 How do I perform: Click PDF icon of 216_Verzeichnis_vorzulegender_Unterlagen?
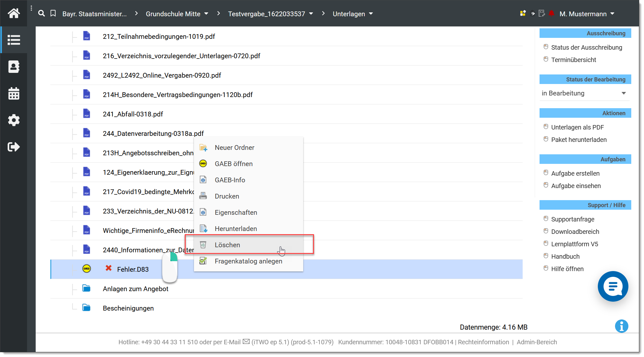[x=87, y=55]
